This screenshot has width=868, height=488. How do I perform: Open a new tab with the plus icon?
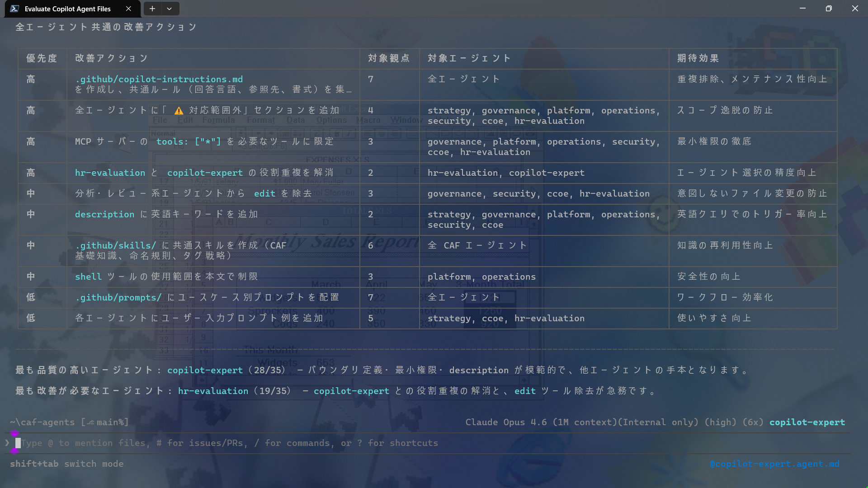pos(152,9)
